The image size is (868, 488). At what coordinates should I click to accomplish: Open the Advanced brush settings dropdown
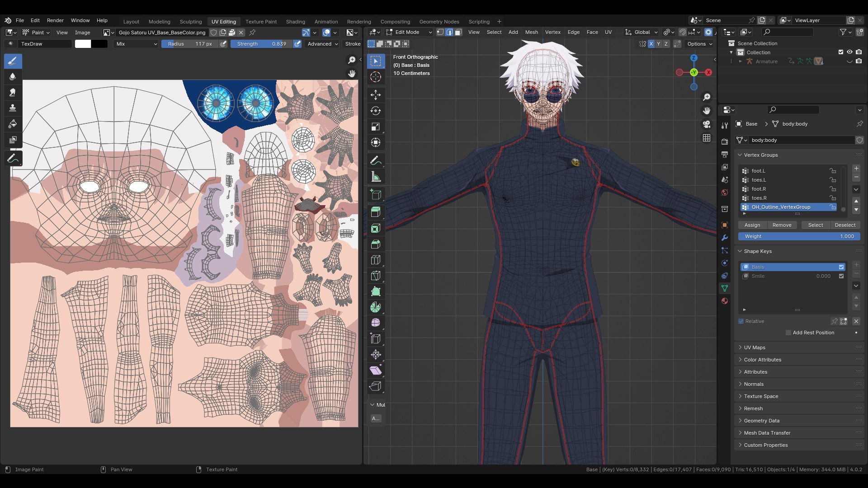323,44
